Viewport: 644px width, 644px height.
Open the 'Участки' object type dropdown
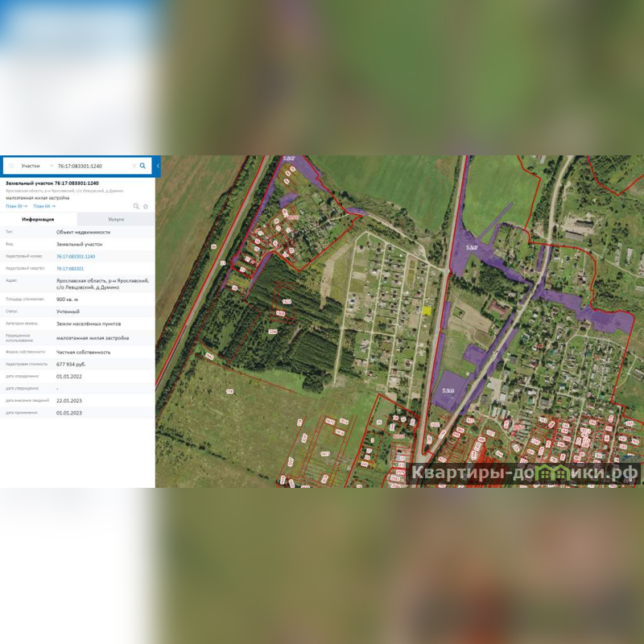pos(36,166)
